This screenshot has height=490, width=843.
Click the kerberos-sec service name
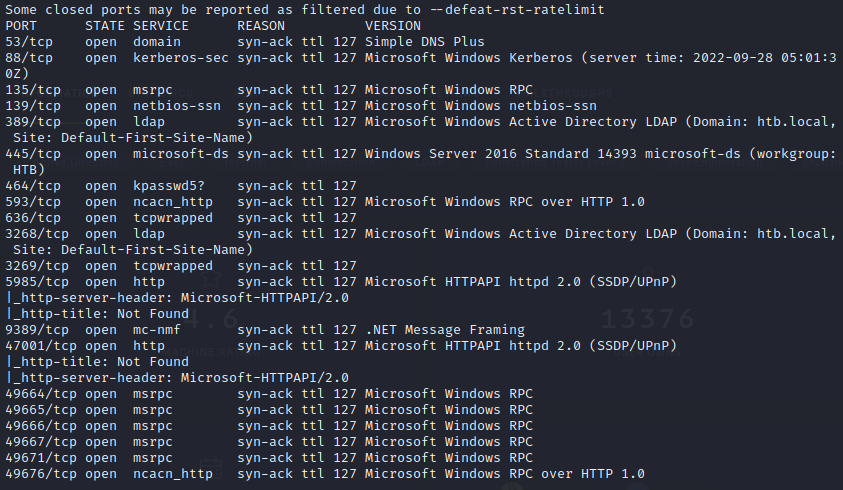181,58
